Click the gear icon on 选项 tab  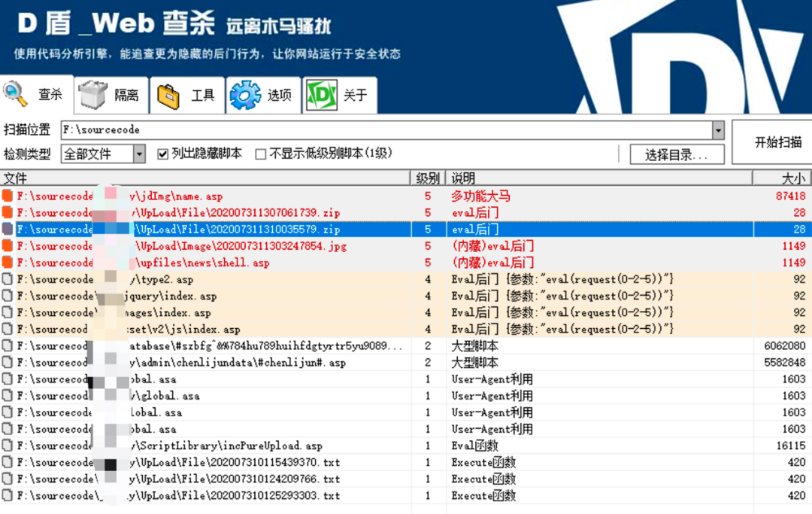pyautogui.click(x=245, y=95)
